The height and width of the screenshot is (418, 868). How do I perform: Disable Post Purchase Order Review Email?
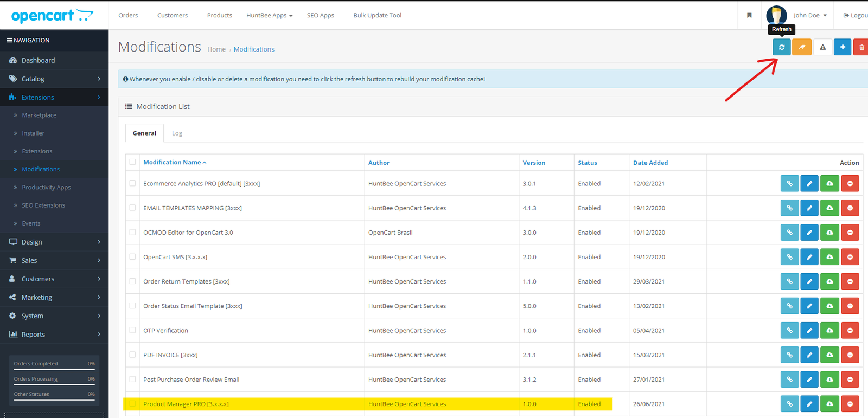(x=850, y=380)
